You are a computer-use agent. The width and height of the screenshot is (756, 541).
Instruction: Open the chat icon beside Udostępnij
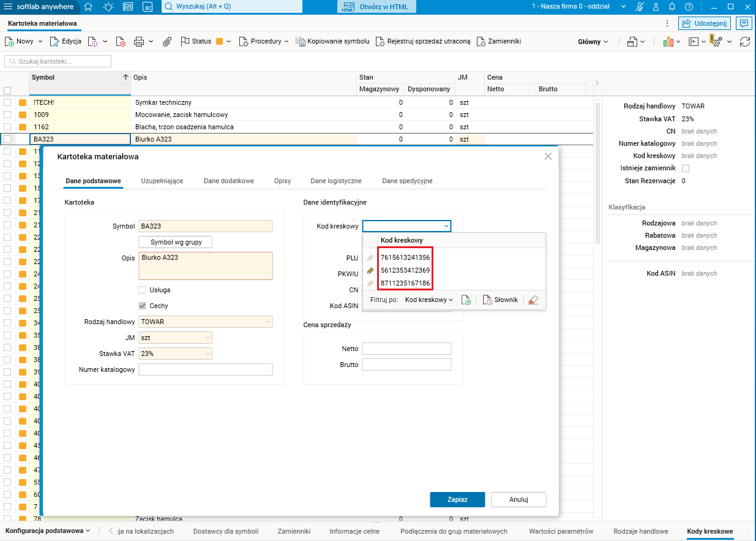pos(744,23)
